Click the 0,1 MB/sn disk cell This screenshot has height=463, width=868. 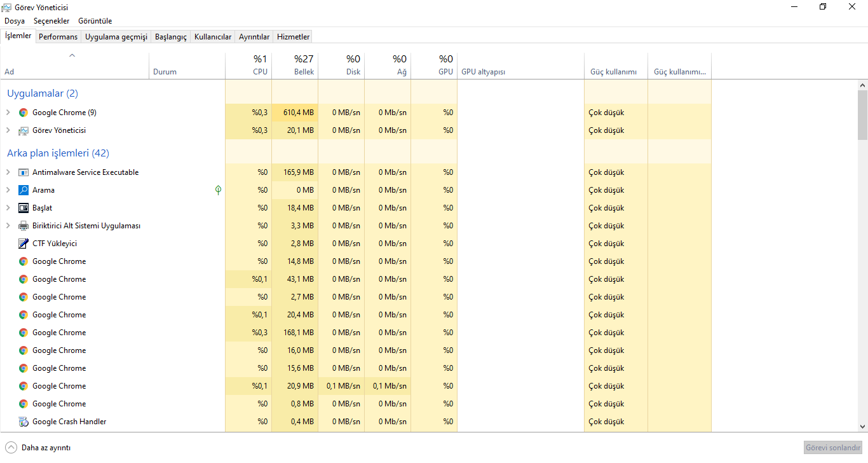pos(341,386)
